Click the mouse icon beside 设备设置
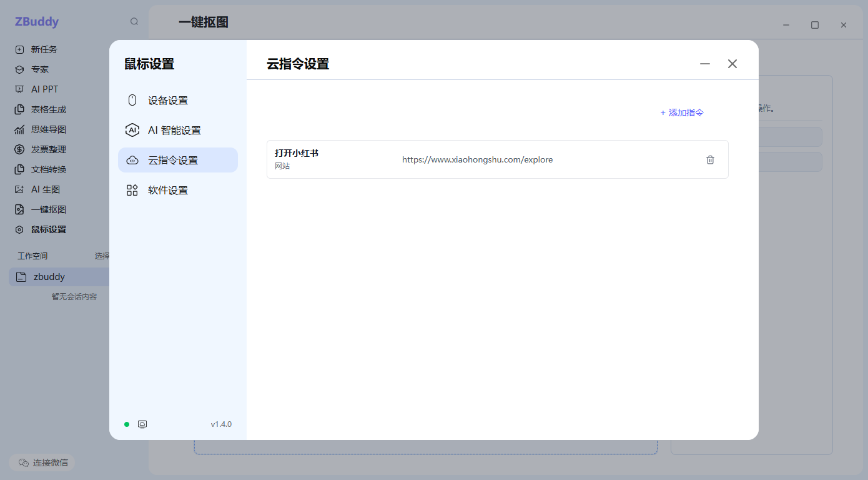 point(132,100)
